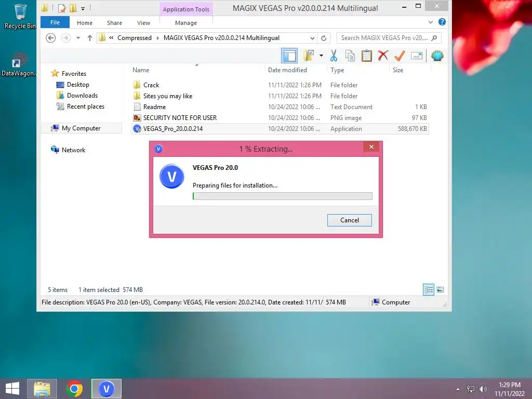Launch Google Chrome from the taskbar
The width and height of the screenshot is (532, 399).
(74, 389)
